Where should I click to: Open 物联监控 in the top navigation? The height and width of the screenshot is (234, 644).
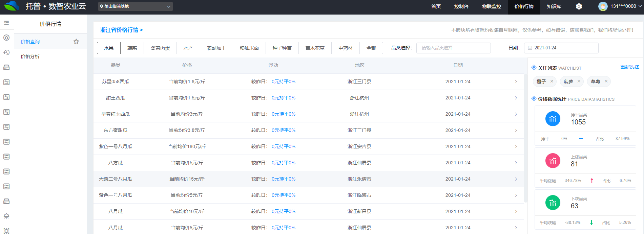click(x=492, y=6)
